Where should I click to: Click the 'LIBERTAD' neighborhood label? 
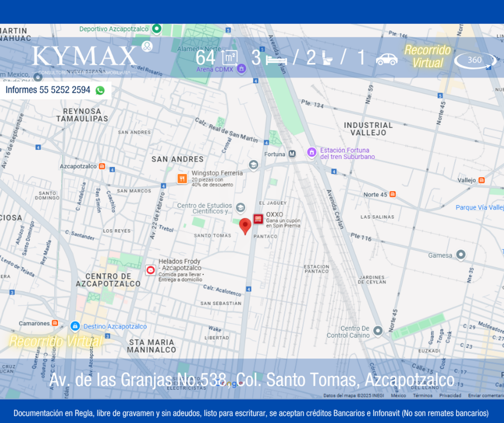[217, 338]
